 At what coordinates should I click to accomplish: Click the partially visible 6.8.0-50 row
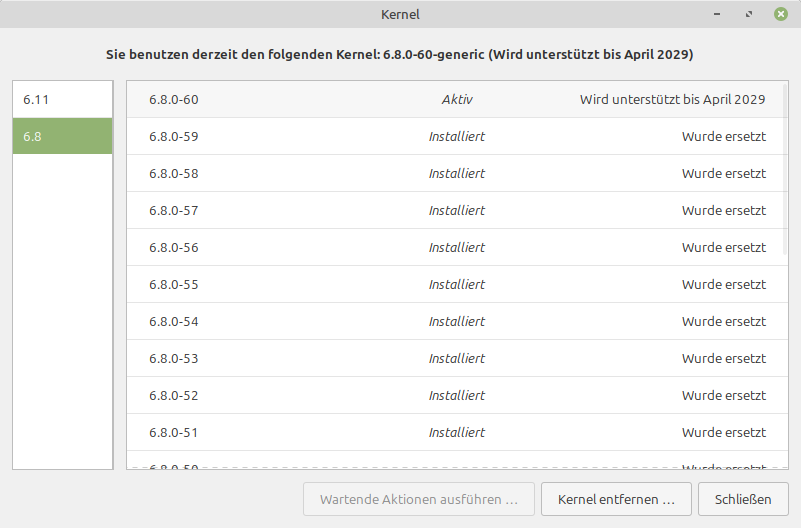click(457, 460)
